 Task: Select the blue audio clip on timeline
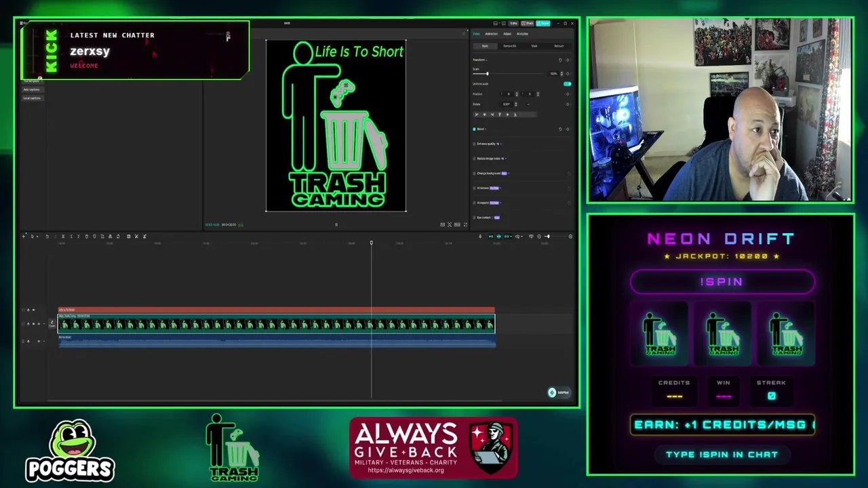click(x=277, y=342)
